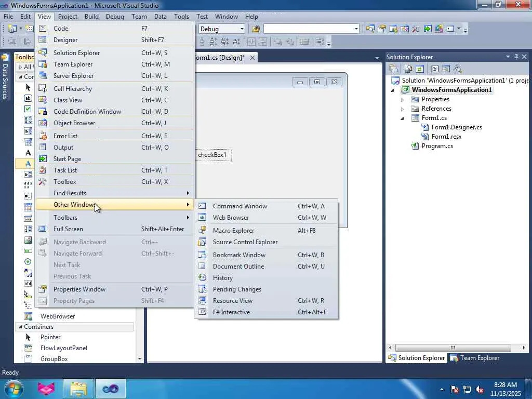Click the Class View icon in View menu
The width and height of the screenshot is (532, 399).
pos(43,100)
